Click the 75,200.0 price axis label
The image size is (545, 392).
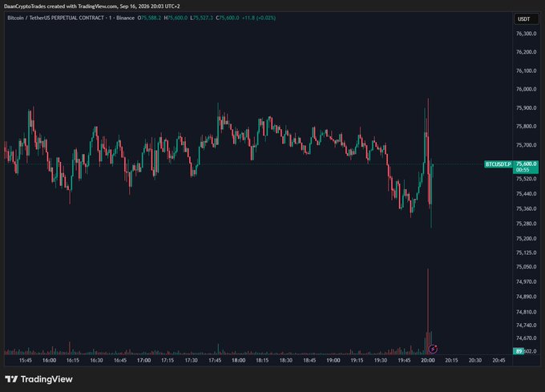(526, 238)
